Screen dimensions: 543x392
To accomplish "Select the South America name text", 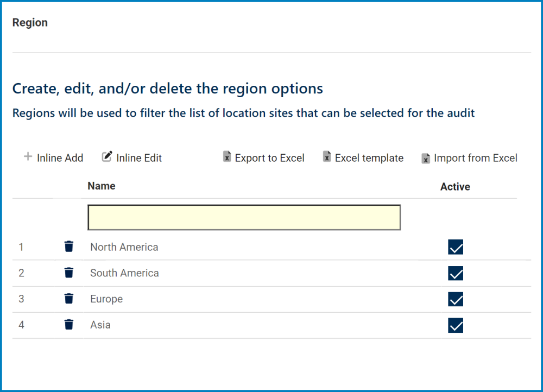I will [x=124, y=273].
